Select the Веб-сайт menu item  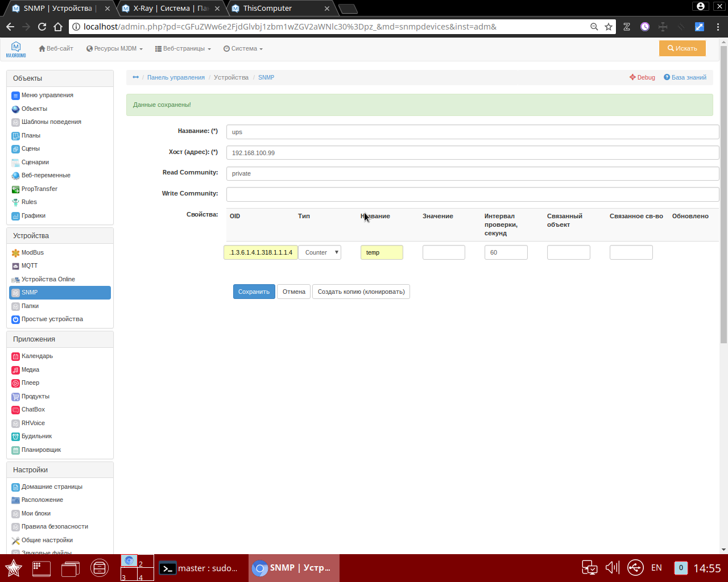pos(55,48)
